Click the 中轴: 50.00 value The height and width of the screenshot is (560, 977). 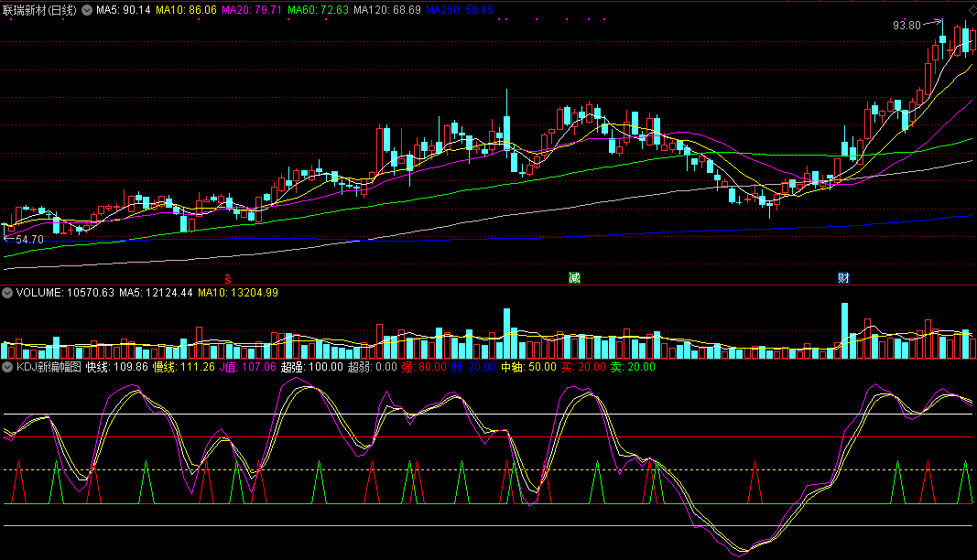point(528,367)
